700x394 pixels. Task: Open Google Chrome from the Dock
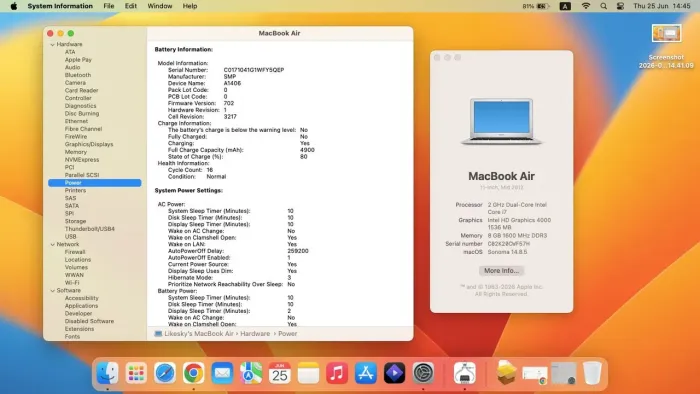(193, 373)
